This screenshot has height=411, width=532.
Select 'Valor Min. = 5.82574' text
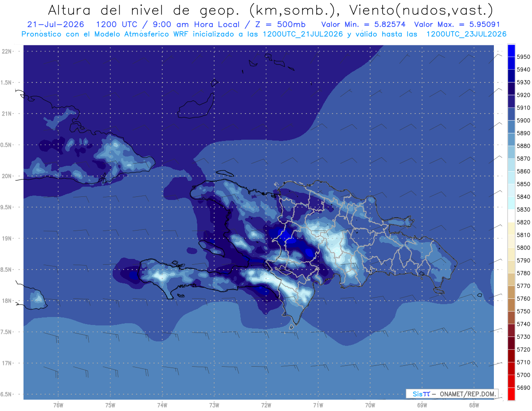point(363,24)
